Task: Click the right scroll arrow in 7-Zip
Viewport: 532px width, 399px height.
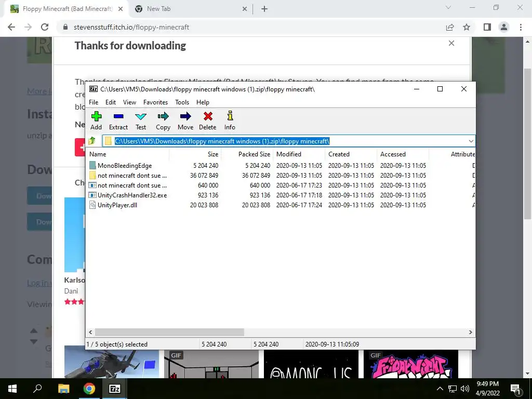Action: coord(471,332)
